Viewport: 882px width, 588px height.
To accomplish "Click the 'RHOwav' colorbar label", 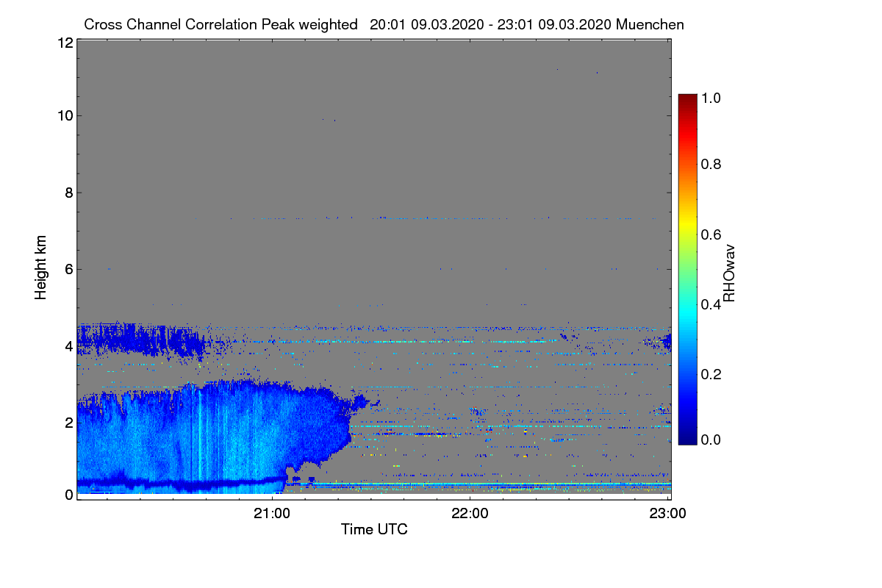I will [729, 273].
